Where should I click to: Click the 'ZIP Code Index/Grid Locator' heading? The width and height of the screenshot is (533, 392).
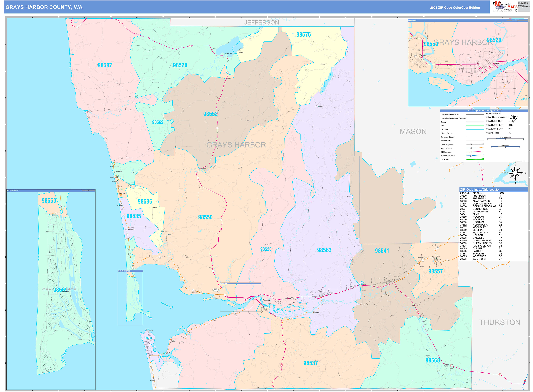480,190
